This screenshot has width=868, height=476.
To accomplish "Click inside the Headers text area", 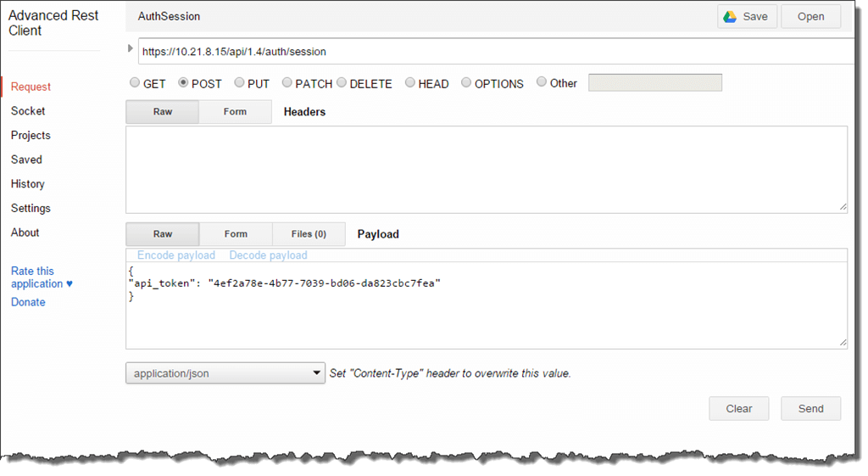I will tap(487, 170).
